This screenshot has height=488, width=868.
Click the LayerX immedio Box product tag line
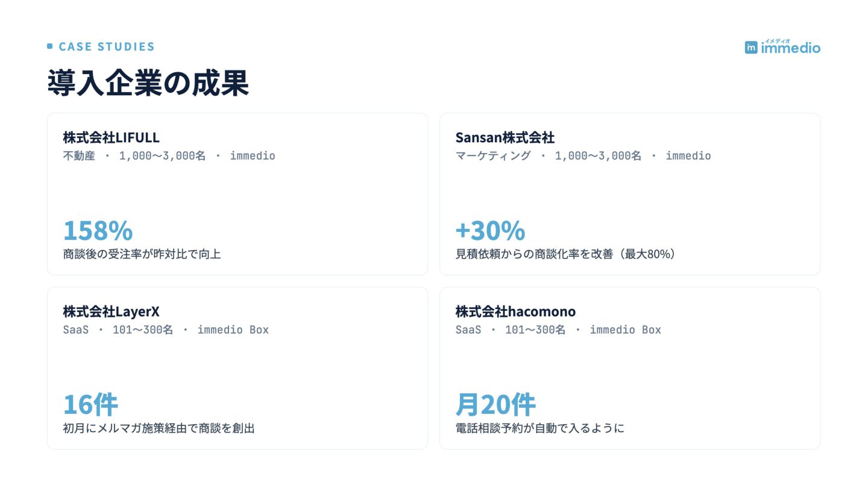tap(166, 330)
